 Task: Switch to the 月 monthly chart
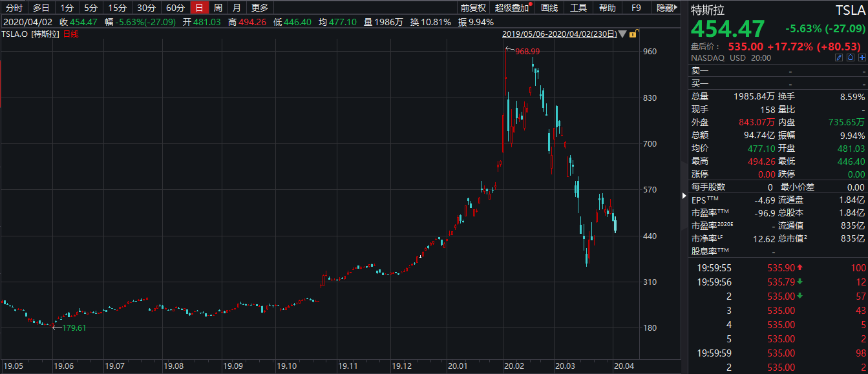237,8
